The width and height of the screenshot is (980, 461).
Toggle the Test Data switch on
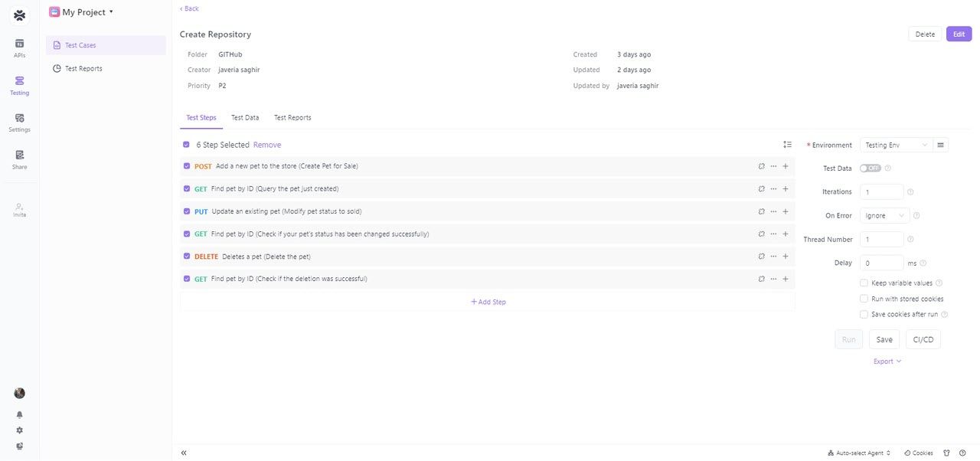pyautogui.click(x=871, y=168)
